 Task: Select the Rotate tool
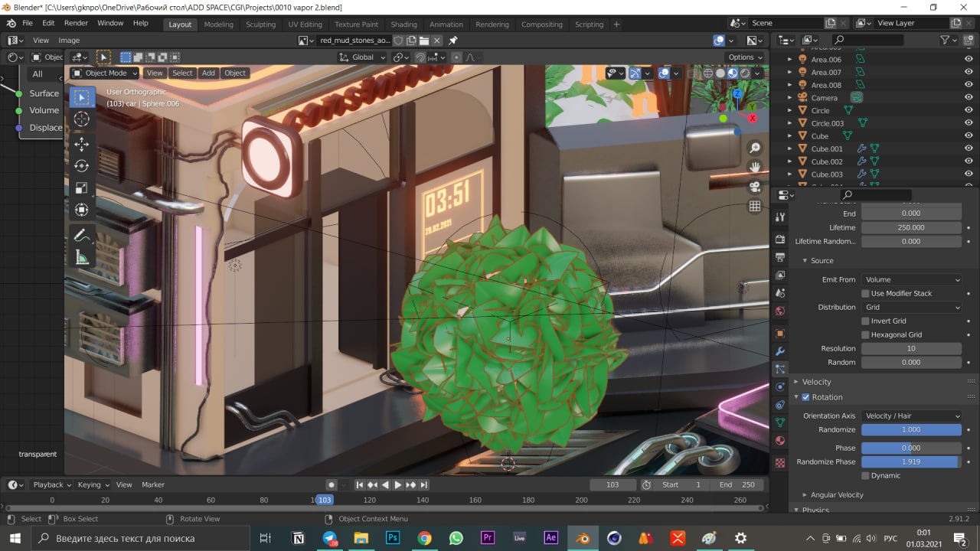pyautogui.click(x=82, y=166)
